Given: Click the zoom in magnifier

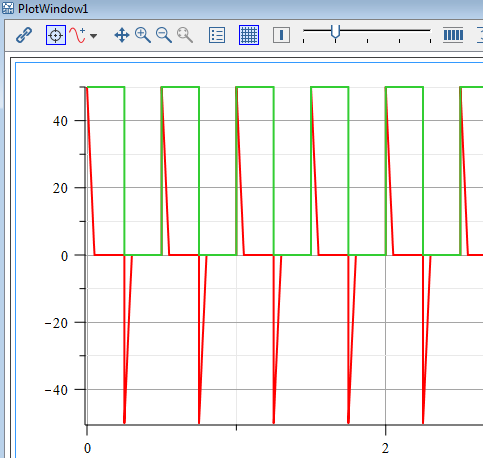Looking at the screenshot, I should click(143, 35).
